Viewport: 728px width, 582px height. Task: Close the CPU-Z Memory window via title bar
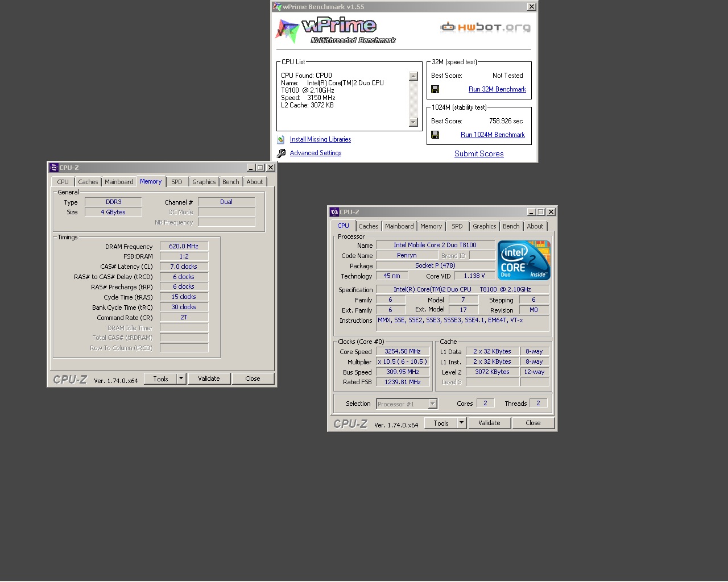[x=271, y=168]
